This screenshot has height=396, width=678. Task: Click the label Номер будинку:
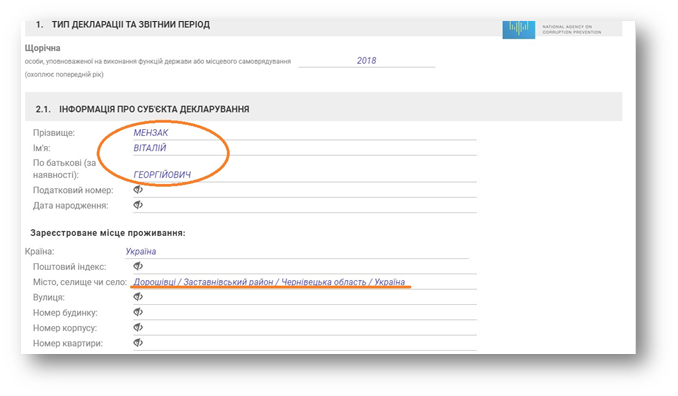65,313
